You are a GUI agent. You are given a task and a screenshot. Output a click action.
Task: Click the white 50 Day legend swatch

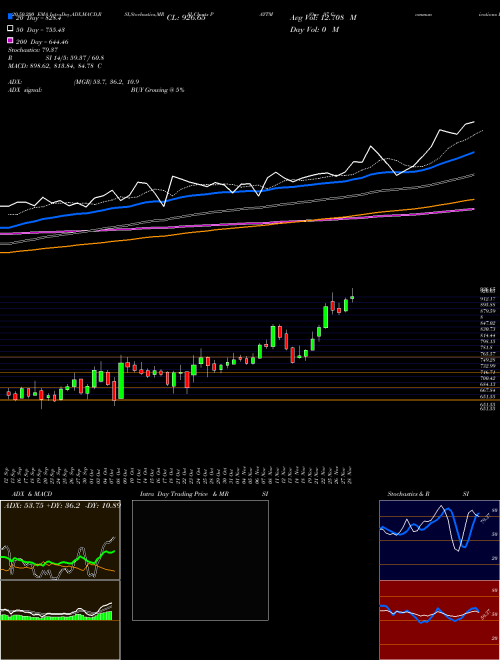10,29
